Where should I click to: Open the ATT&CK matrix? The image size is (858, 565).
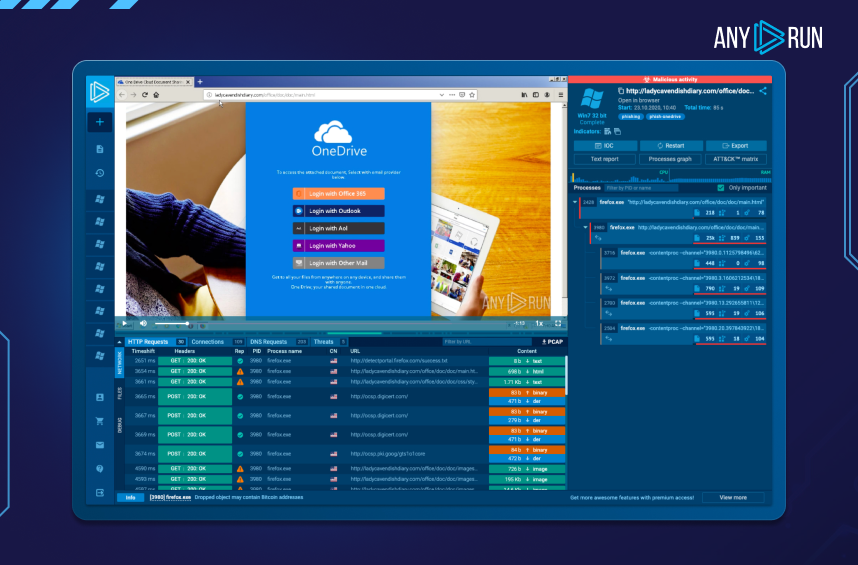[x=736, y=159]
